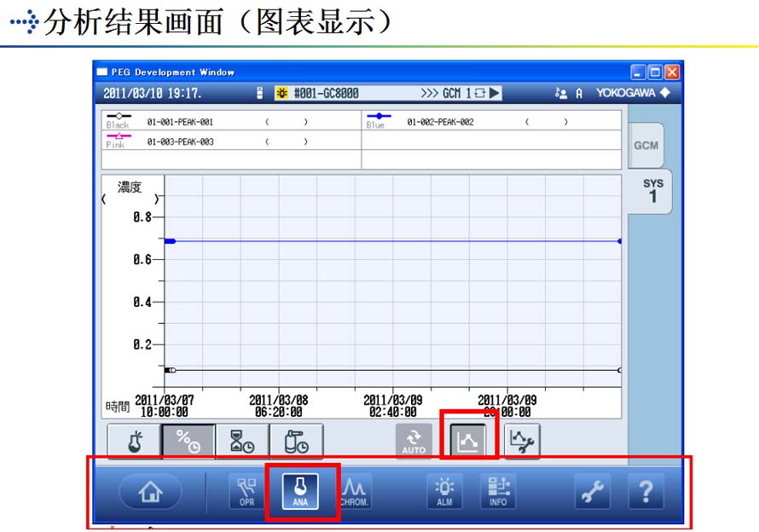Click the cylinder calibration history button
The image size is (759, 532).
pos(296,441)
